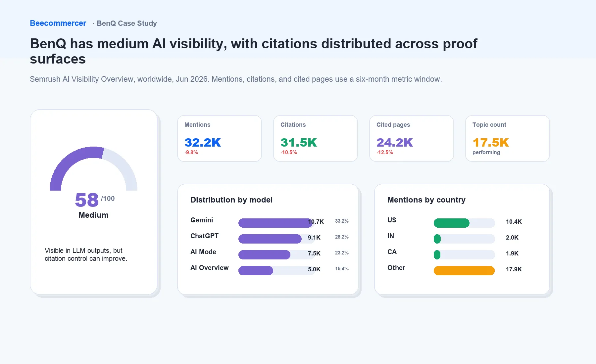This screenshot has height=364, width=596.
Task: Click the AI Overview 15.4% percentage
Action: point(342,269)
